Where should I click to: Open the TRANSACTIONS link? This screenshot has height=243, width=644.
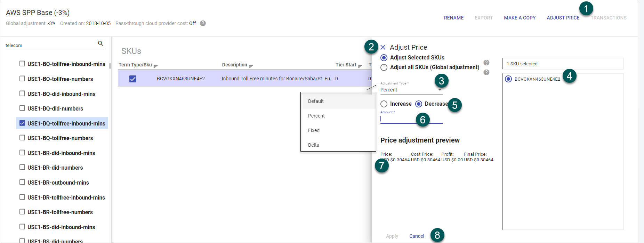click(609, 18)
